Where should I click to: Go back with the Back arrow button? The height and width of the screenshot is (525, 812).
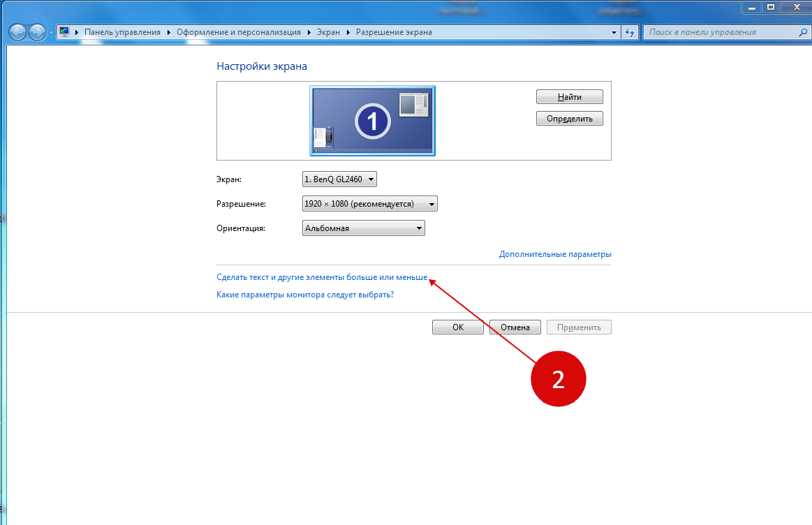[17, 32]
